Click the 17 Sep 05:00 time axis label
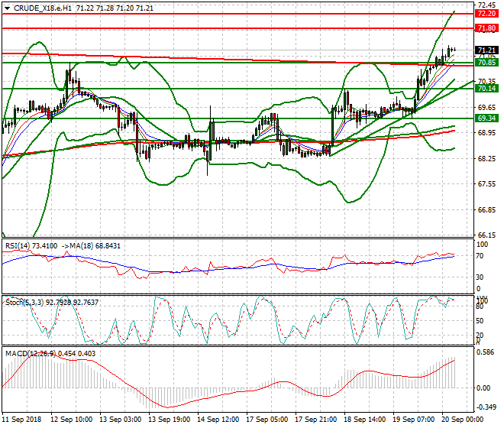This screenshot has width=504, height=428. click(x=267, y=420)
